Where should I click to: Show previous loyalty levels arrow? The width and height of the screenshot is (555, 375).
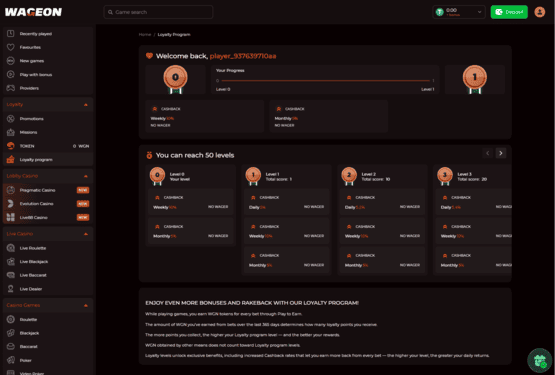pos(487,153)
